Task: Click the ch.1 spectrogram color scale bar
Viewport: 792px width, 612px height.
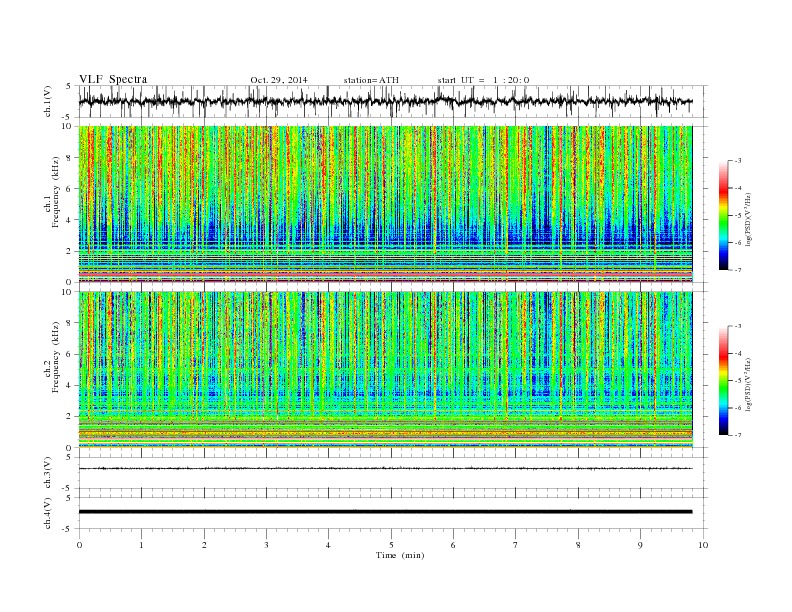Action: click(x=724, y=215)
